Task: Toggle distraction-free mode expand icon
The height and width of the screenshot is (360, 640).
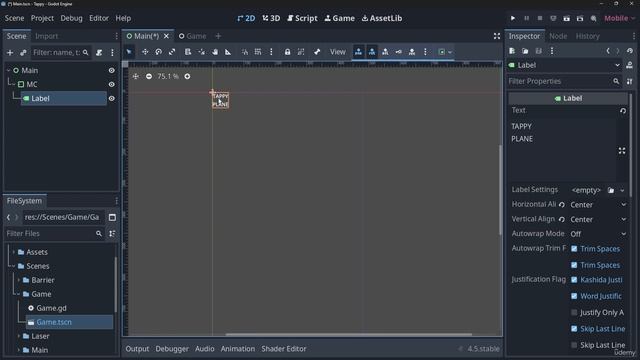Action: click(497, 36)
